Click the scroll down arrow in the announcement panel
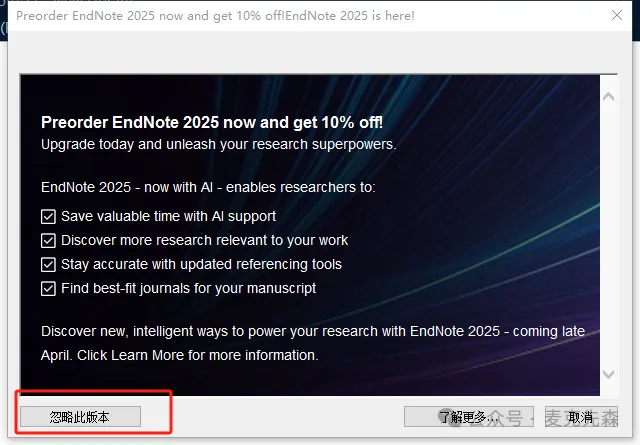Image resolution: width=640 pixels, height=445 pixels. click(x=609, y=374)
